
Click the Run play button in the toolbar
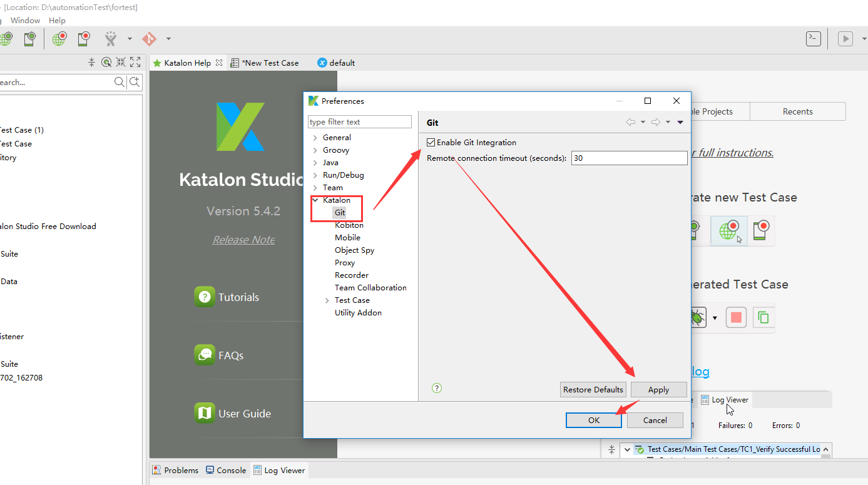(x=845, y=39)
